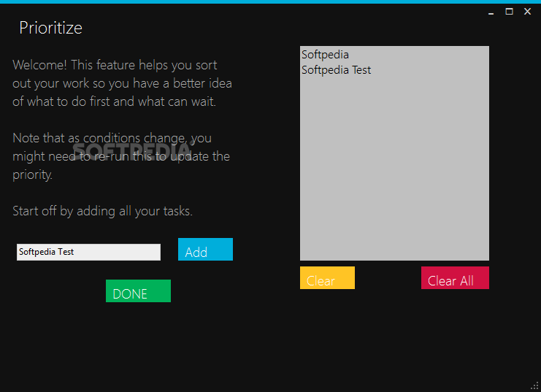Click the Prioritize title heading

click(50, 28)
